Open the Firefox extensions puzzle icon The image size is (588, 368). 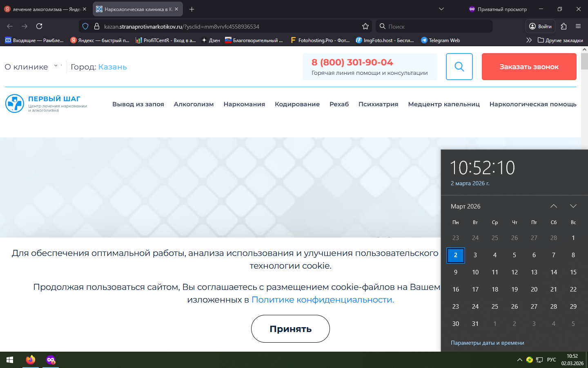pyautogui.click(x=563, y=26)
